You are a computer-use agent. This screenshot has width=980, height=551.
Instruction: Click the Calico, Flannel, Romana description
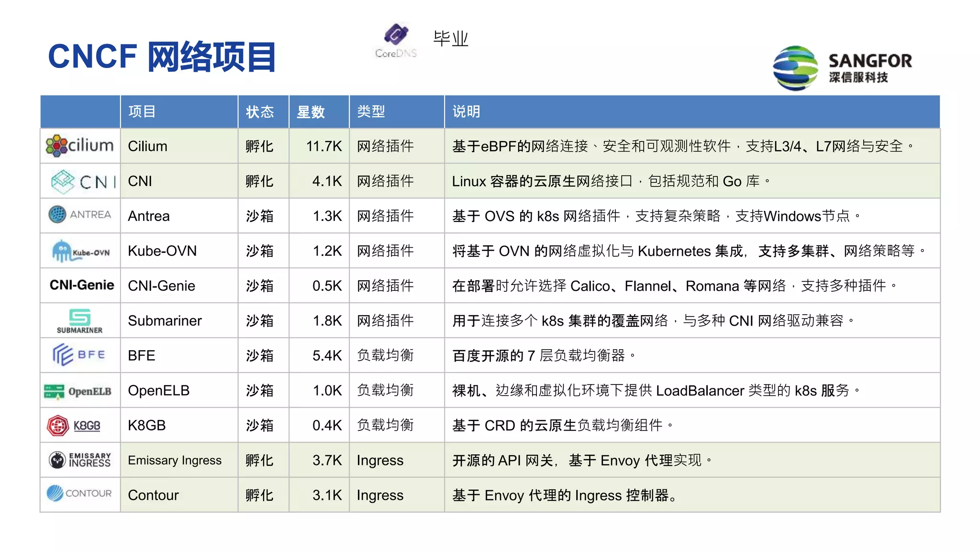[x=674, y=286]
